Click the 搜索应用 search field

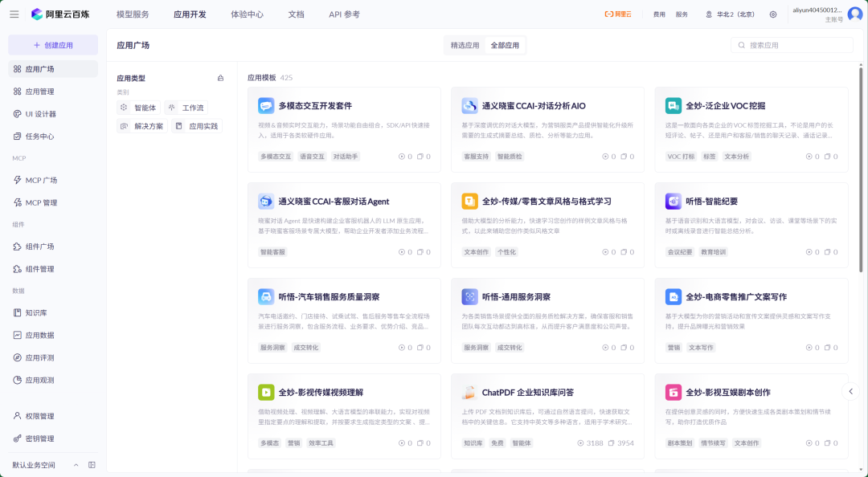(792, 44)
